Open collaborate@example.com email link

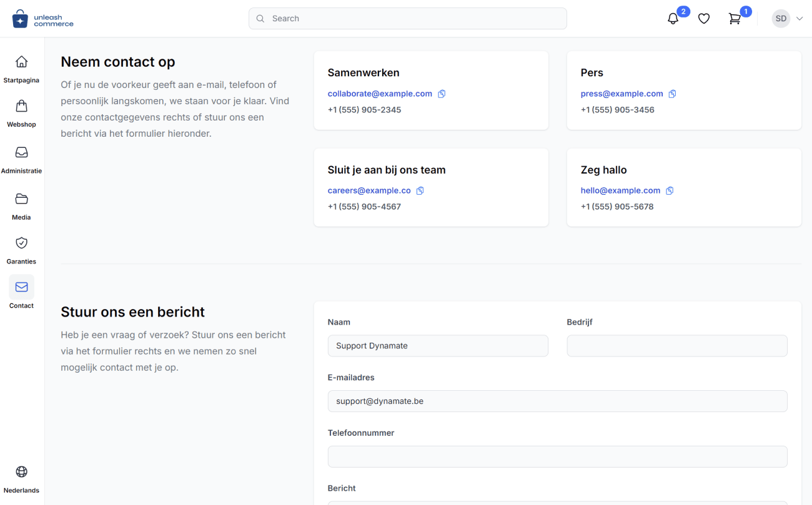[x=380, y=94]
